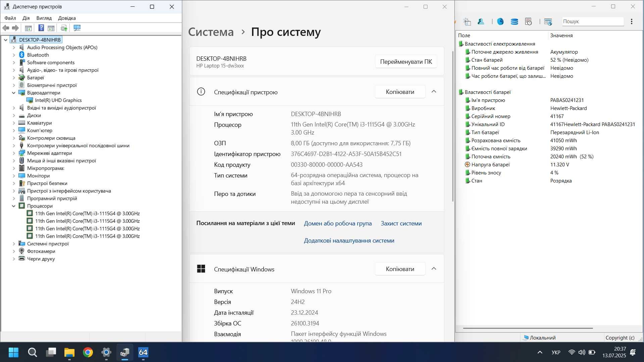The image size is (644, 362).
Task: Click the user silhouette icon in right window toolbar
Action: [x=481, y=21]
